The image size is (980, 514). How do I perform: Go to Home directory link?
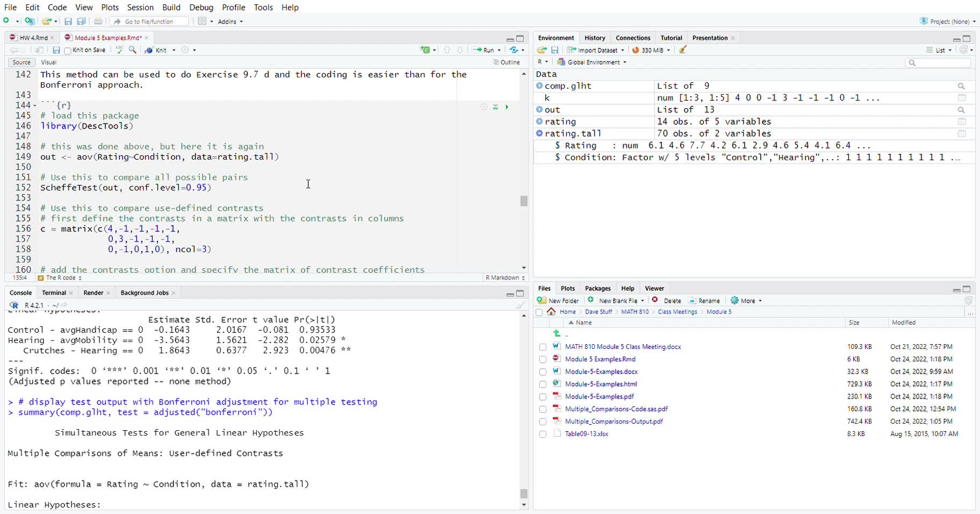point(567,312)
